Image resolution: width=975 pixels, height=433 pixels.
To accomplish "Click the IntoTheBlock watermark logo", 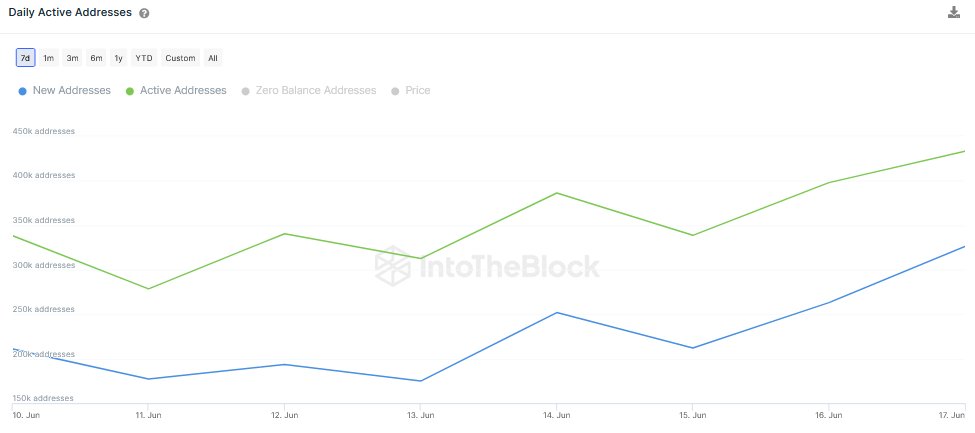I will click(487, 266).
